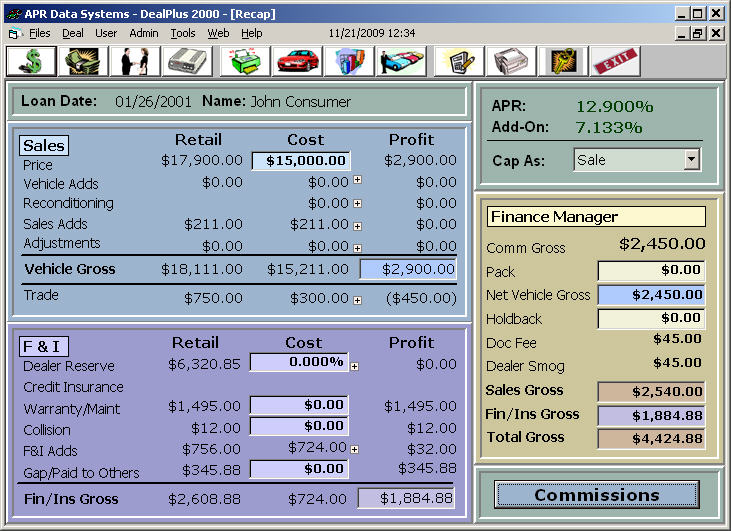The width and height of the screenshot is (731, 531).
Task: Edit the Collision cost field
Action: tap(299, 426)
